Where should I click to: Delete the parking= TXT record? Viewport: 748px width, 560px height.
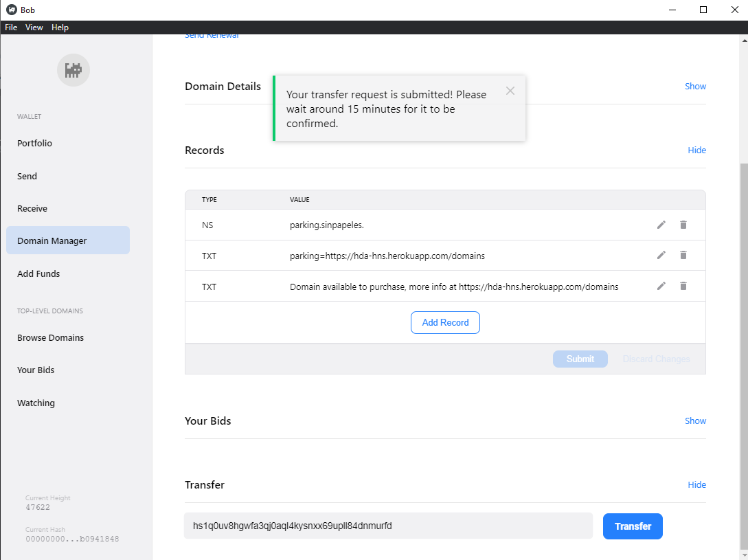683,255
